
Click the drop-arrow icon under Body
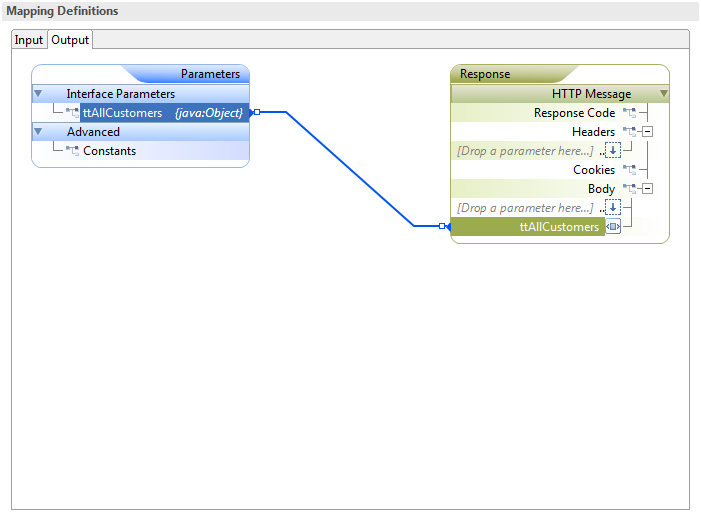[613, 207]
